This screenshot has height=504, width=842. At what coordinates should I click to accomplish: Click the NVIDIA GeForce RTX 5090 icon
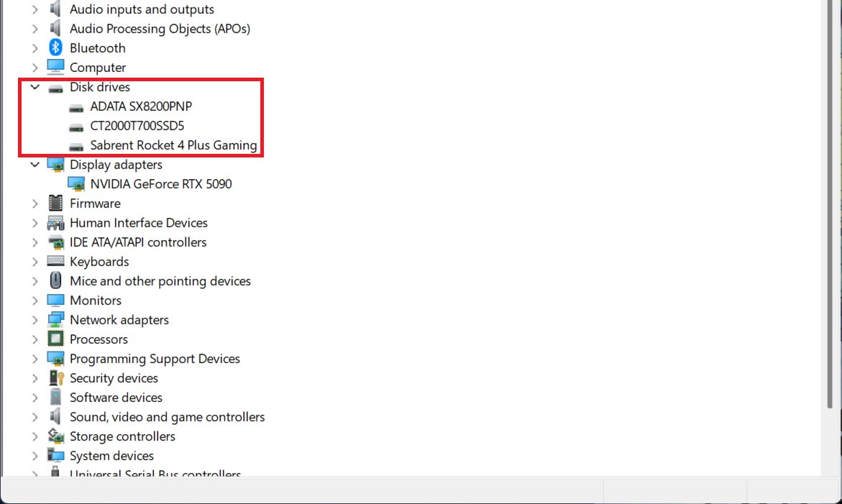[x=76, y=184]
